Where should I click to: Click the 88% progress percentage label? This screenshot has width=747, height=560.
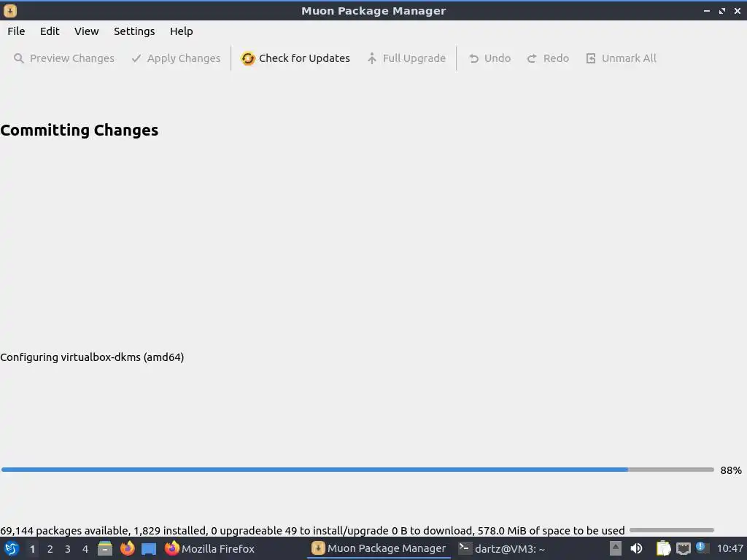(731, 470)
